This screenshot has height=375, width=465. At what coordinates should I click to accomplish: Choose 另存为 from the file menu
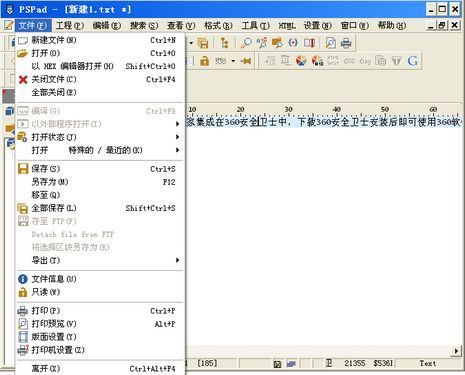point(100,182)
